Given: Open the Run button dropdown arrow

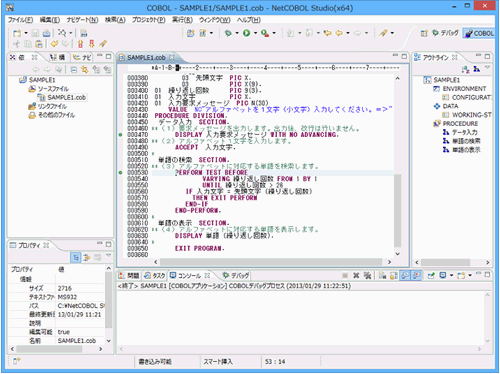Looking at the screenshot, I should click(255, 33).
